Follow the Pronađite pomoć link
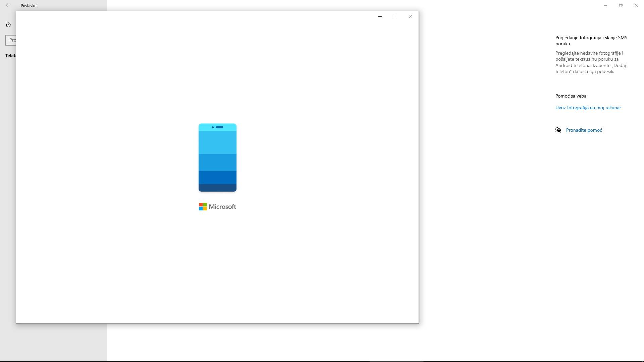The image size is (644, 362). [584, 130]
